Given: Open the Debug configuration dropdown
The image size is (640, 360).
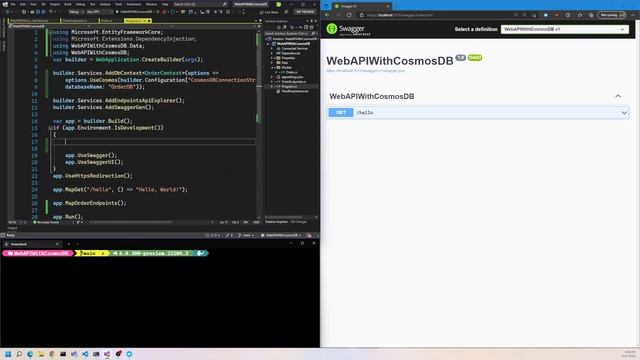Looking at the screenshot, I should (76, 12).
